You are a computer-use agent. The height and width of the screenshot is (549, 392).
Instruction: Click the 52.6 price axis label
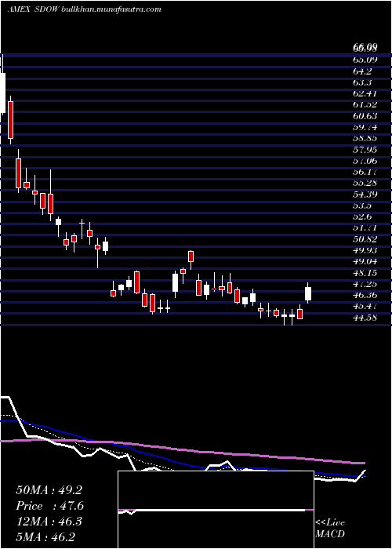(362, 216)
